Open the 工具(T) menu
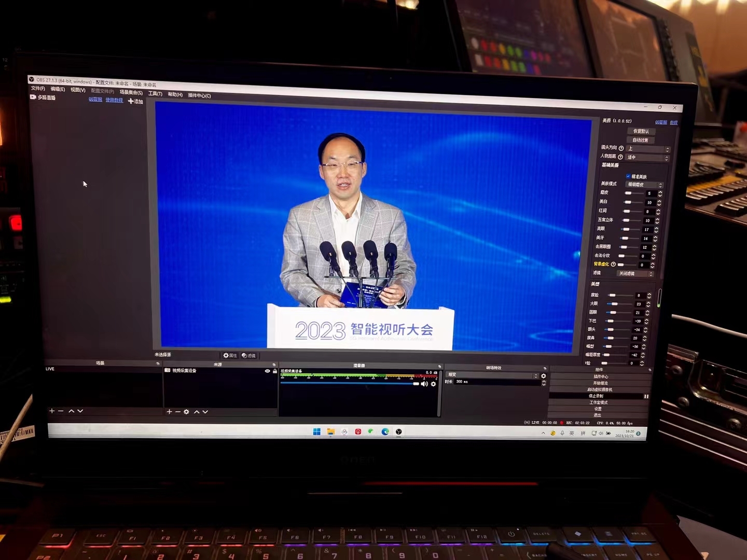This screenshot has width=747, height=560. tap(155, 94)
